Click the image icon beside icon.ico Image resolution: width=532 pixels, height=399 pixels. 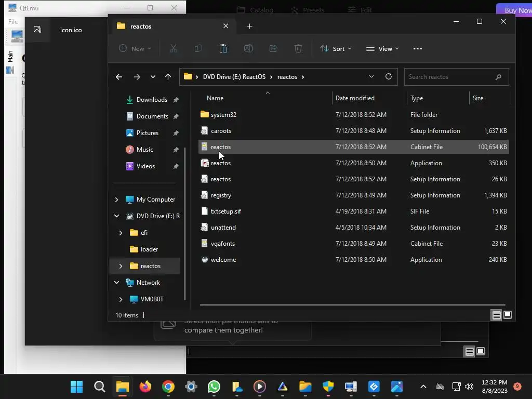coord(37,30)
